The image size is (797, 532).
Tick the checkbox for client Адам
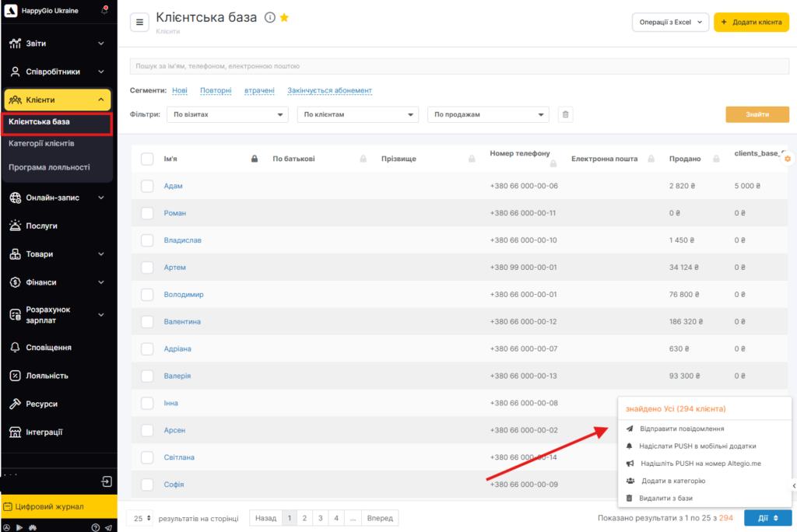pyautogui.click(x=147, y=186)
